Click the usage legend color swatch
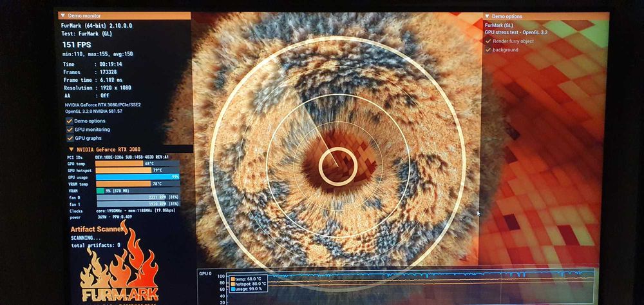Viewport: 644px width, 305px height. 233,289
